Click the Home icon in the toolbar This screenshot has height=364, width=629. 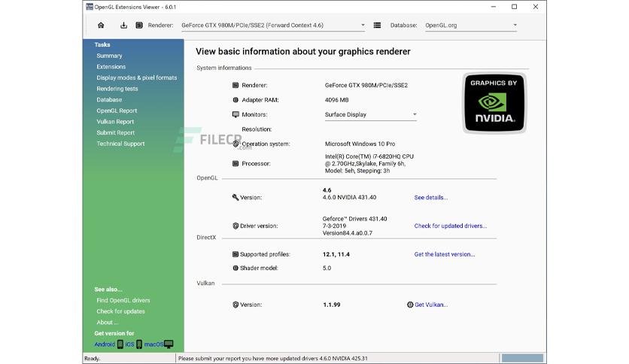(x=101, y=26)
